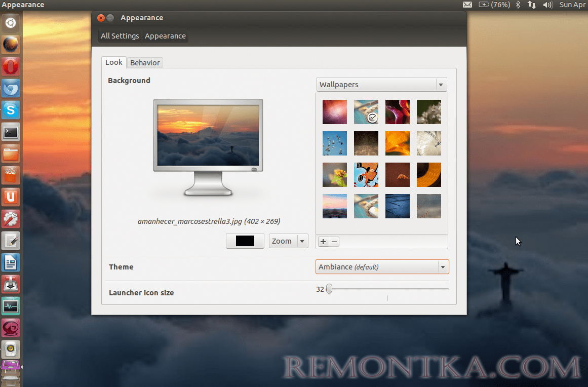Open System Monitor launcher icon

[x=11, y=306]
